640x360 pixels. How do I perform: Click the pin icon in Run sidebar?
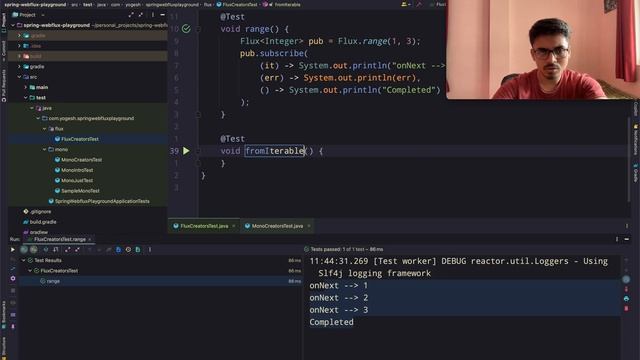13,327
